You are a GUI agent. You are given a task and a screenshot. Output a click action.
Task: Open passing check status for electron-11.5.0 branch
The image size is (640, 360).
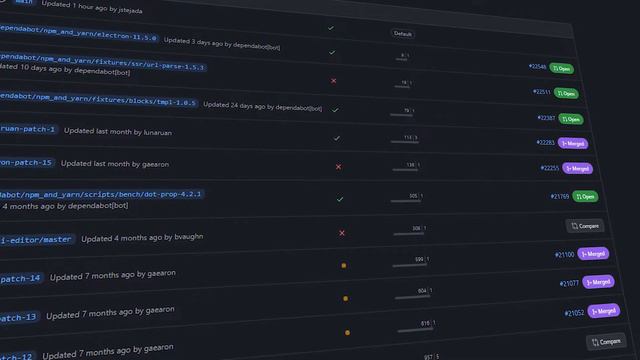pyautogui.click(x=332, y=53)
